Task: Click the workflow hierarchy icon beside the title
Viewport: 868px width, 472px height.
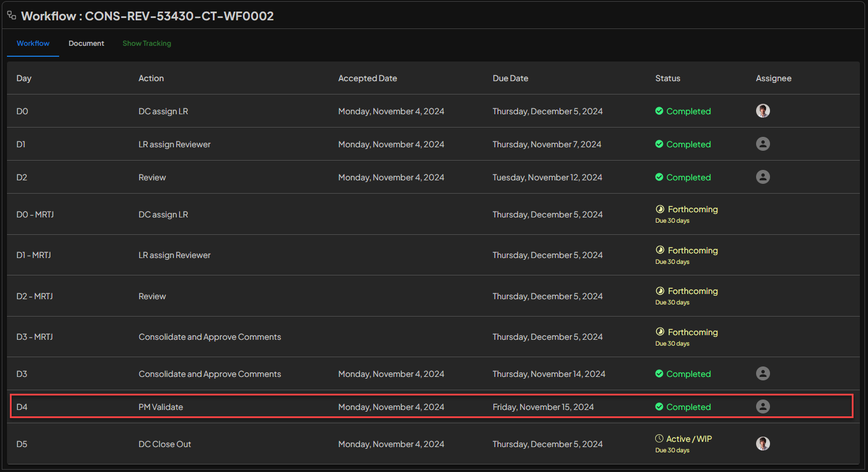Action: tap(12, 16)
